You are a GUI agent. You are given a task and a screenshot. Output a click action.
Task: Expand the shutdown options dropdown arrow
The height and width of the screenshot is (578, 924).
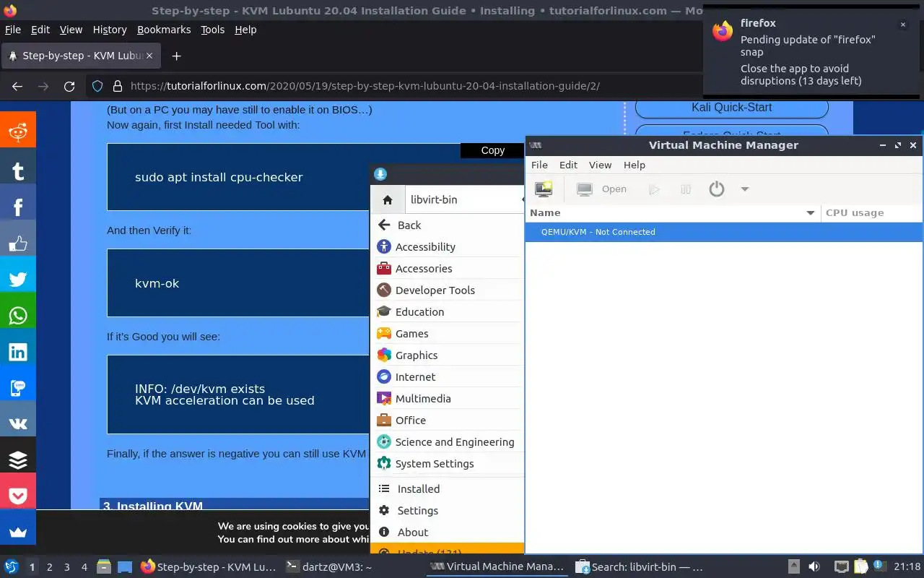point(745,189)
